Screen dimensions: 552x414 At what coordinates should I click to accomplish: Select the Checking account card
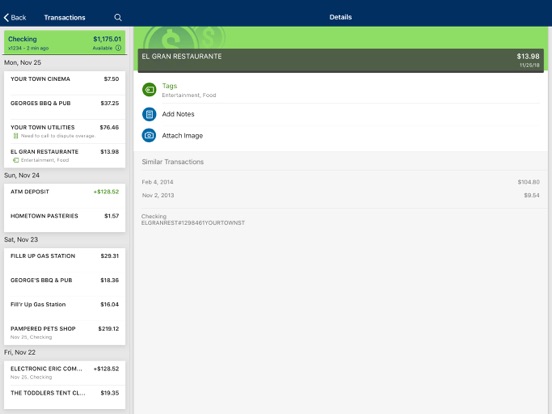tap(65, 43)
